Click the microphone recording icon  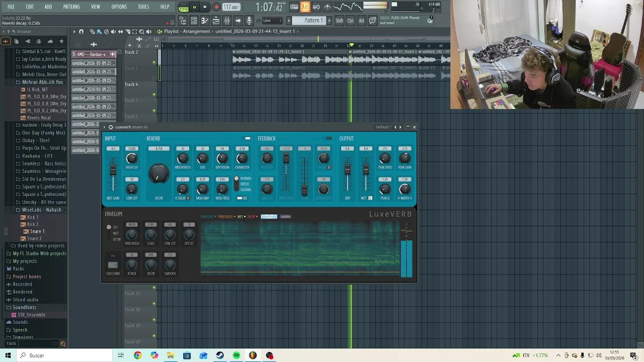coord(249,21)
